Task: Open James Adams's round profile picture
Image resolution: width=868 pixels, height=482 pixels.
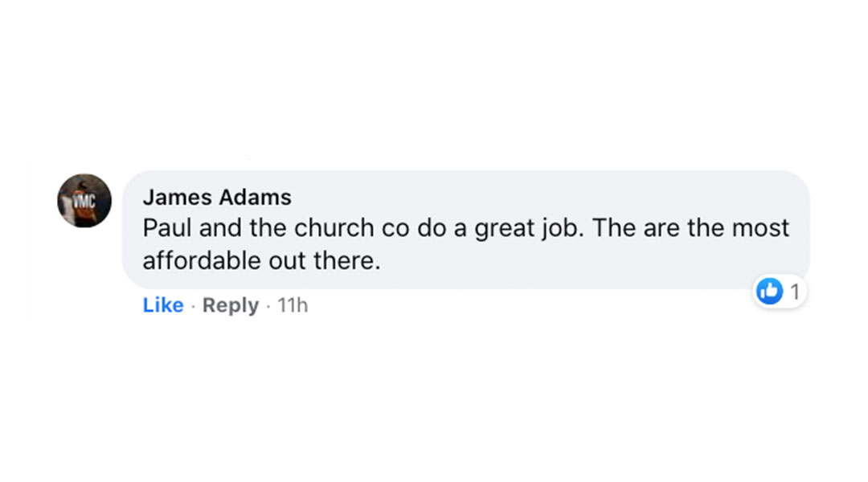Action: pos(84,200)
